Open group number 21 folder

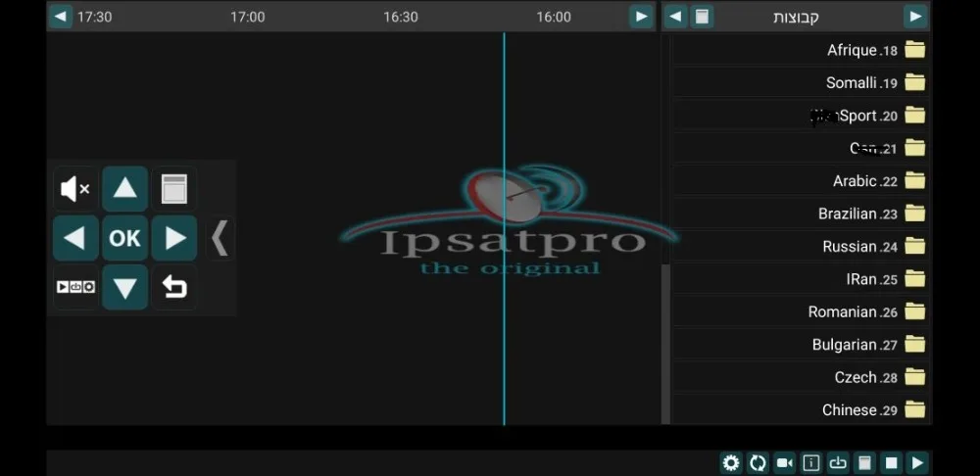click(x=800, y=148)
